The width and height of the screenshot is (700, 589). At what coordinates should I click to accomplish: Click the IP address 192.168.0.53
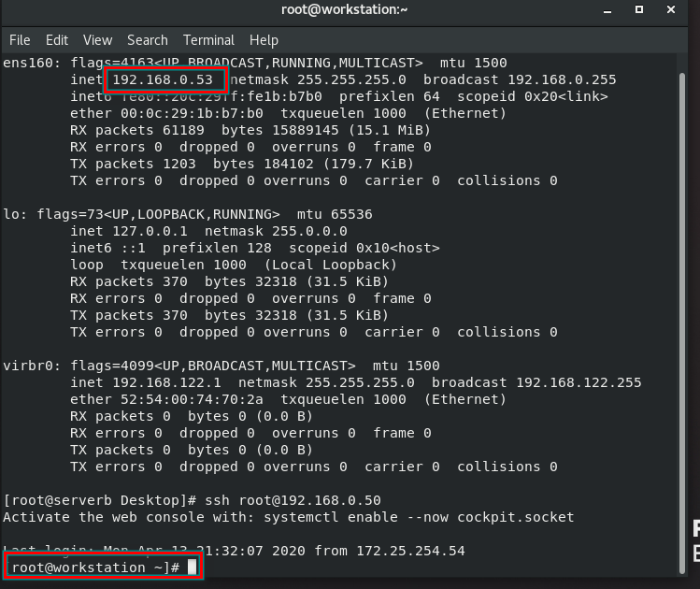pos(163,79)
